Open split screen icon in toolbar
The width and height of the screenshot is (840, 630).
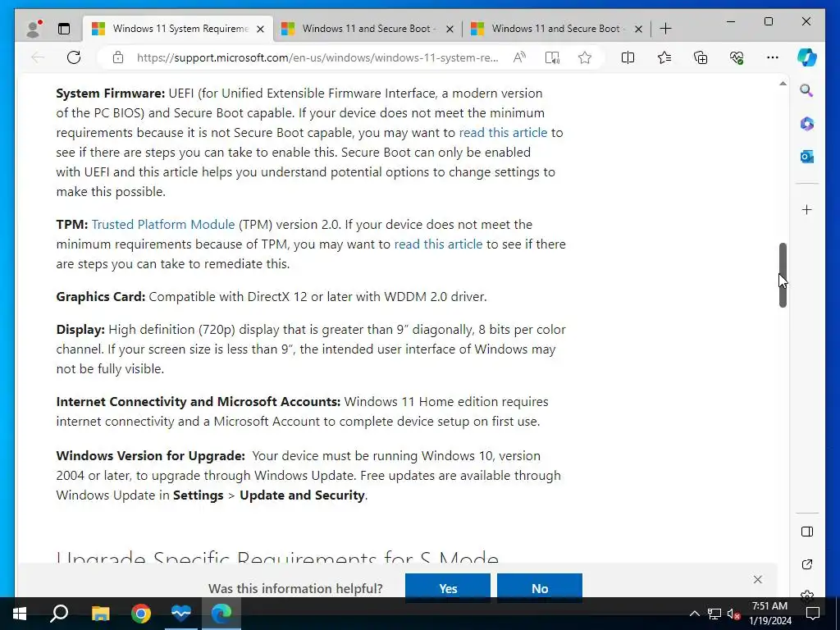(628, 57)
